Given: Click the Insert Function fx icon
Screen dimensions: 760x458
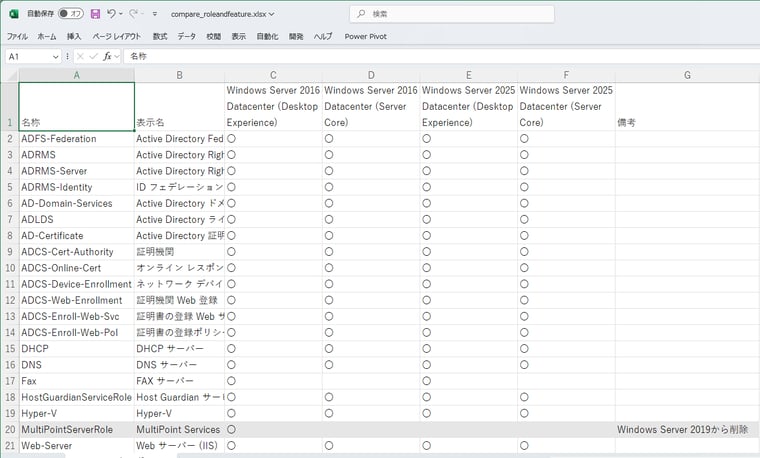Looking at the screenshot, I should (106, 57).
